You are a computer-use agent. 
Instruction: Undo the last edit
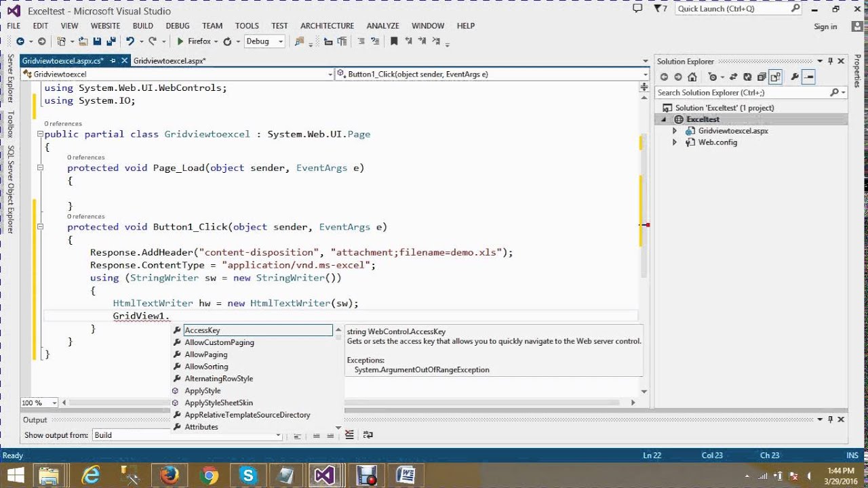[x=130, y=41]
